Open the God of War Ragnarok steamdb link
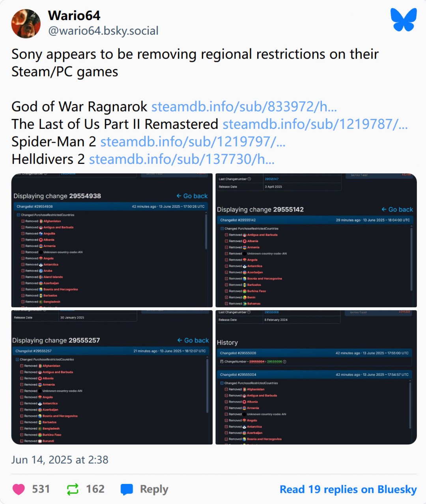 click(244, 107)
